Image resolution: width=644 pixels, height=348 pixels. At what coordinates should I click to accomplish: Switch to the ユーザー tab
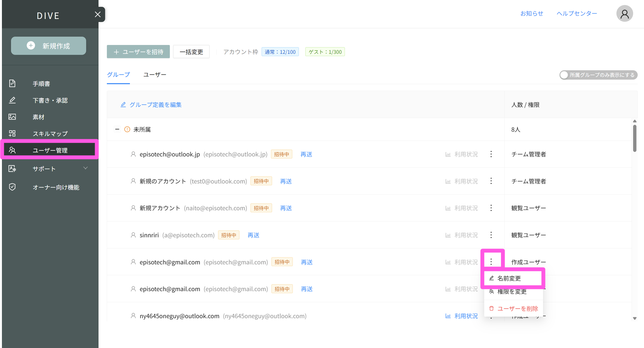coord(154,75)
